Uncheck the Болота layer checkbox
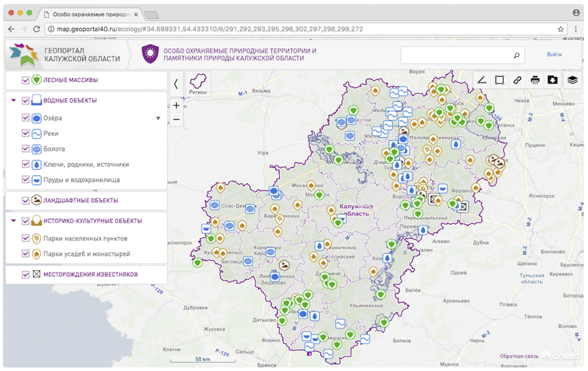The height and width of the screenshot is (371, 588). coord(26,149)
